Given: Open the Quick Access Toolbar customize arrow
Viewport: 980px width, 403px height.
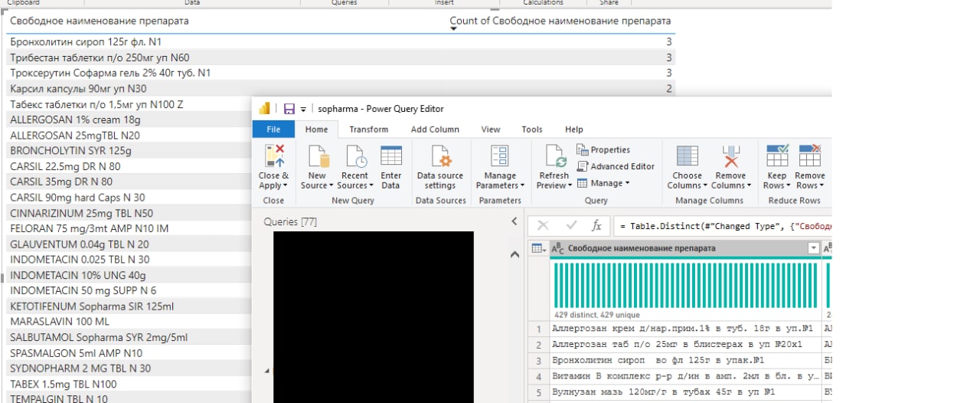Looking at the screenshot, I should (303, 110).
